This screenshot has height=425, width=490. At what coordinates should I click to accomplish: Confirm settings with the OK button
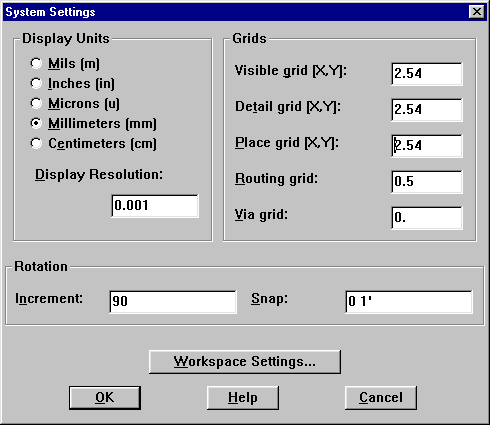[105, 398]
